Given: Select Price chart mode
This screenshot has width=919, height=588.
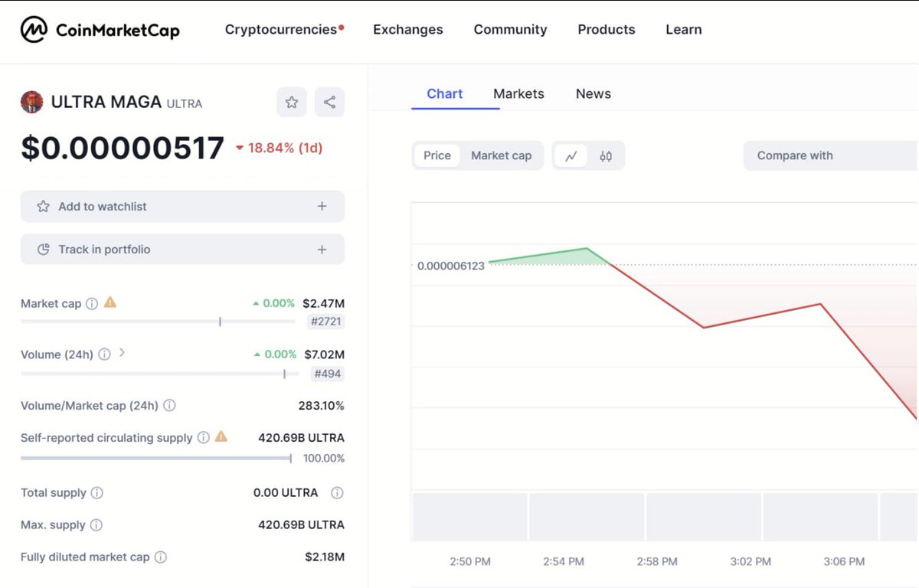Looking at the screenshot, I should pos(437,155).
